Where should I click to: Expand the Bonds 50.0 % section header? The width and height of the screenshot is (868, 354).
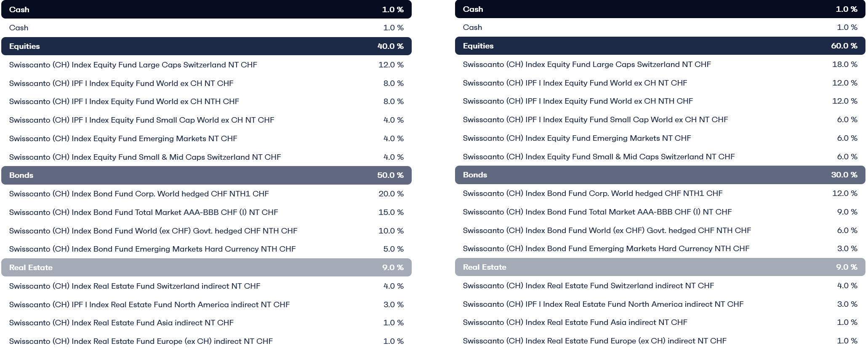pos(206,175)
